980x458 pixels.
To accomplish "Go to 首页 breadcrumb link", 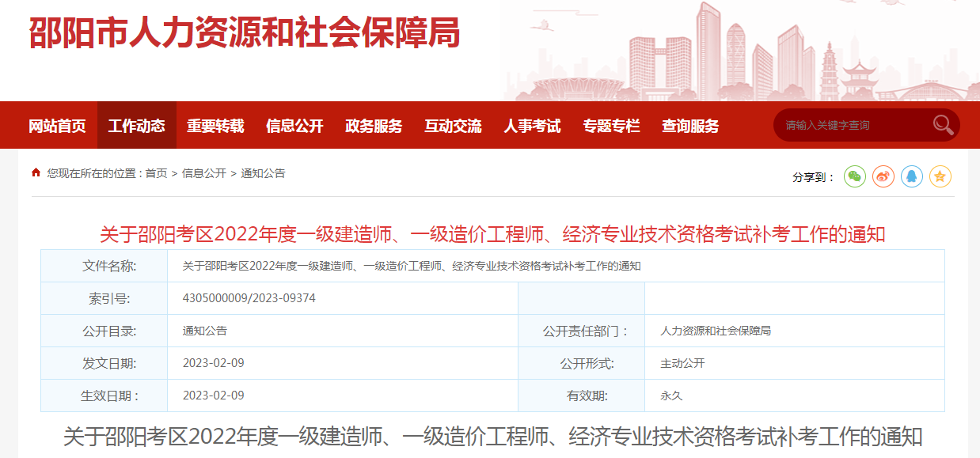I will 157,173.
